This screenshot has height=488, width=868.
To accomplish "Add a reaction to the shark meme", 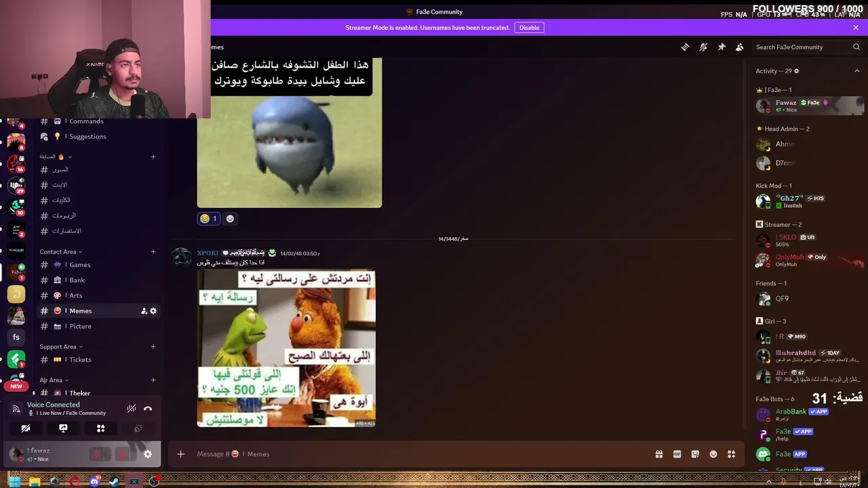I will 230,219.
